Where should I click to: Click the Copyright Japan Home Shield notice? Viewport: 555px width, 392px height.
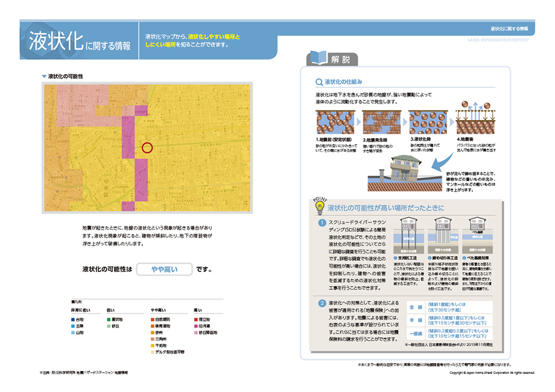pyautogui.click(x=492, y=373)
